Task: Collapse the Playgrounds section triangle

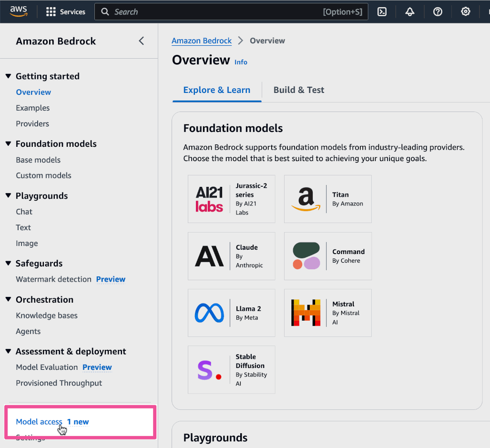Action: [x=8, y=196]
